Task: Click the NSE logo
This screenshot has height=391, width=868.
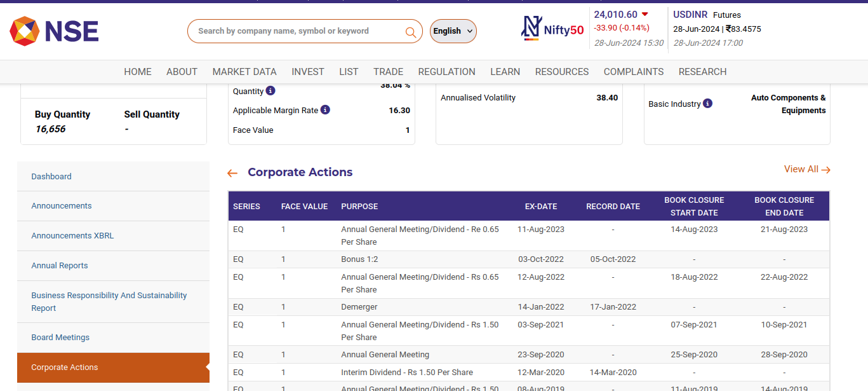Action: tap(54, 30)
